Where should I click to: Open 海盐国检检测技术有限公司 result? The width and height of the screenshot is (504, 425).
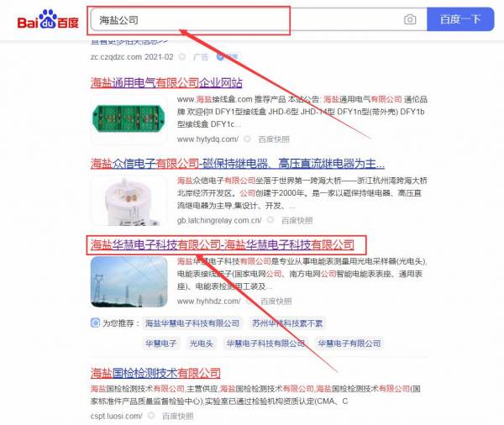tap(155, 373)
